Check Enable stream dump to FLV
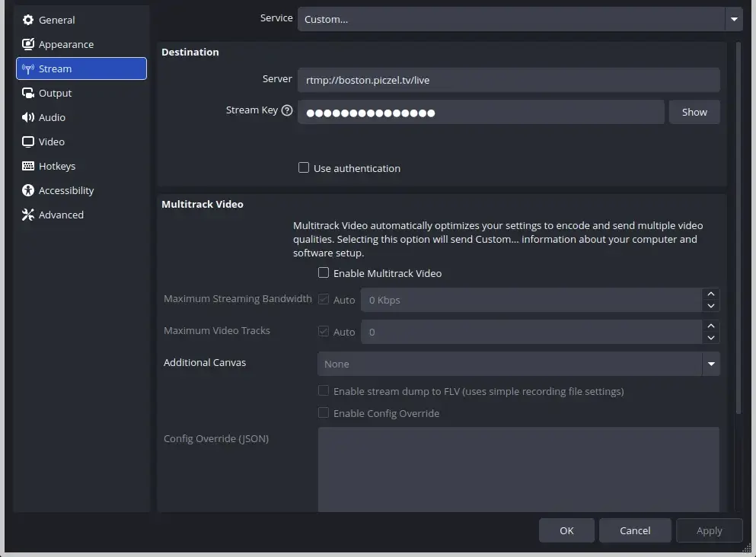Screen dimensions: 756x557 tap(324, 391)
